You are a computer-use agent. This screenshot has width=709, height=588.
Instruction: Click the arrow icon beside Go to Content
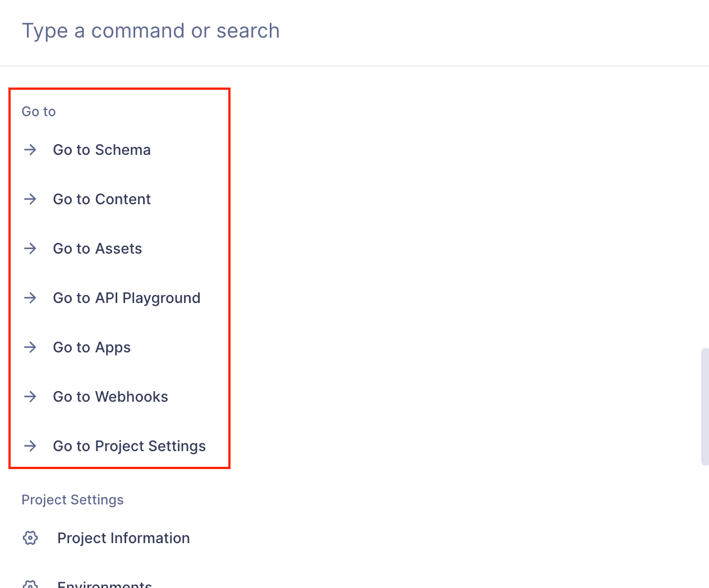click(30, 199)
